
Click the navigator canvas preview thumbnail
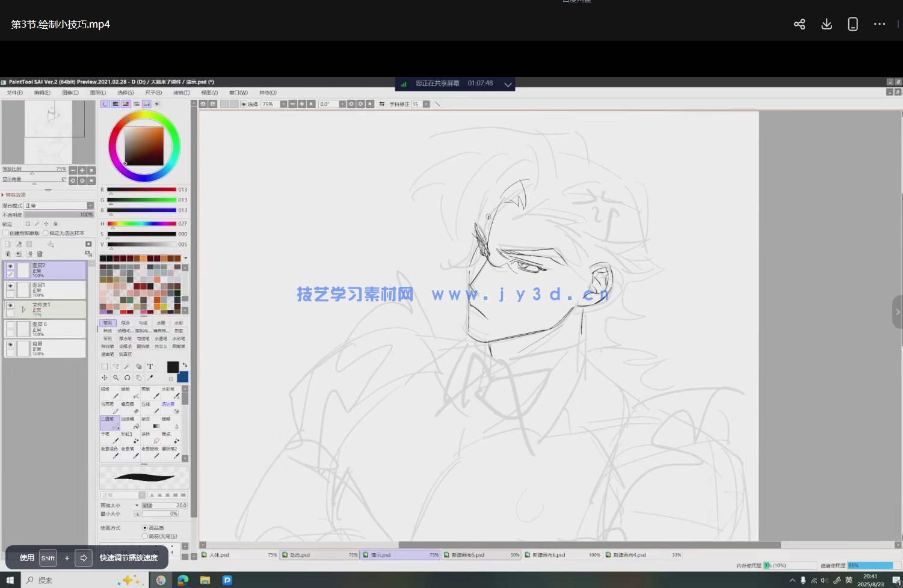[x=48, y=132]
